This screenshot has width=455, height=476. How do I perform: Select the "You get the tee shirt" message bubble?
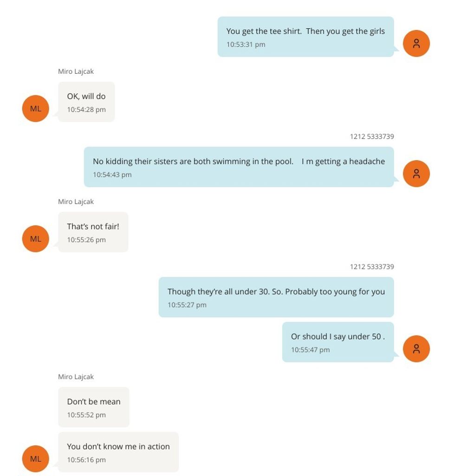305,37
